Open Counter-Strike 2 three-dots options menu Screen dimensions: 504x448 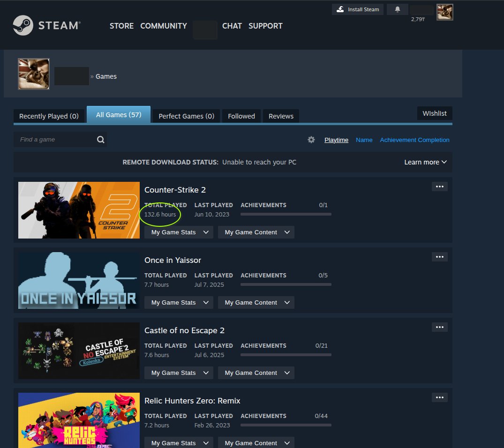click(439, 187)
